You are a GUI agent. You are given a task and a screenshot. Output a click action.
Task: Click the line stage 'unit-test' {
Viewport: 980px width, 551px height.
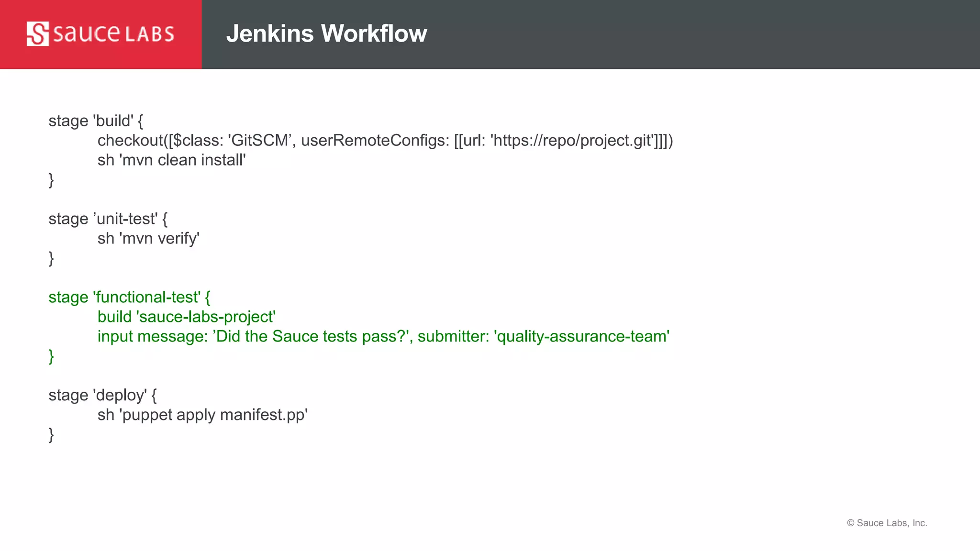pyautogui.click(x=108, y=219)
